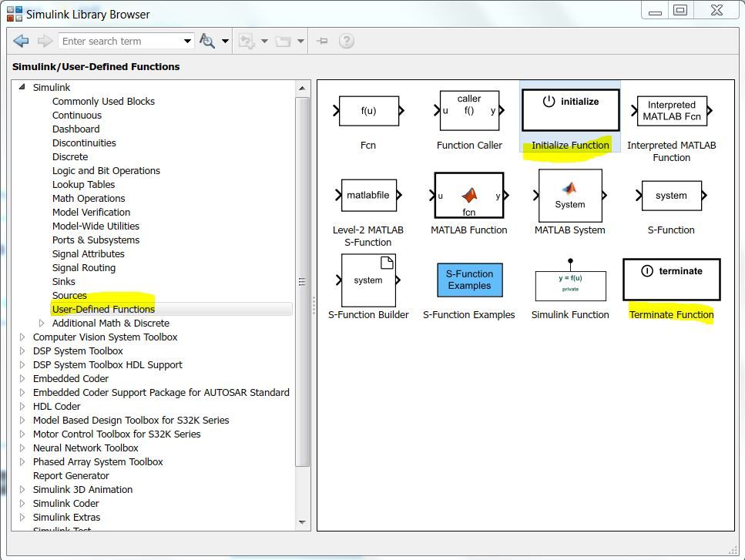Select the Interpreted MATLAB Fcn block
745x560 pixels.
(x=671, y=111)
